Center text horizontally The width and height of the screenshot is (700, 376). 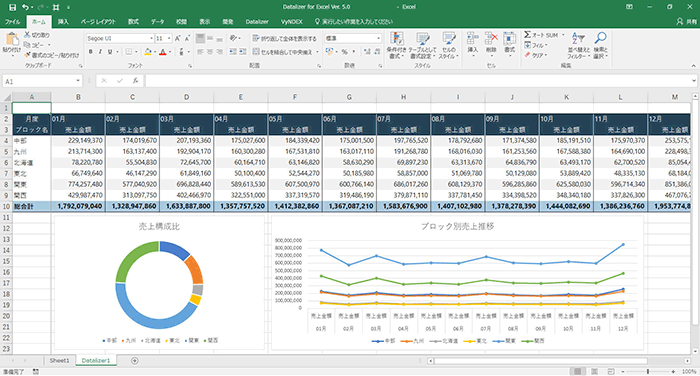[x=210, y=52]
